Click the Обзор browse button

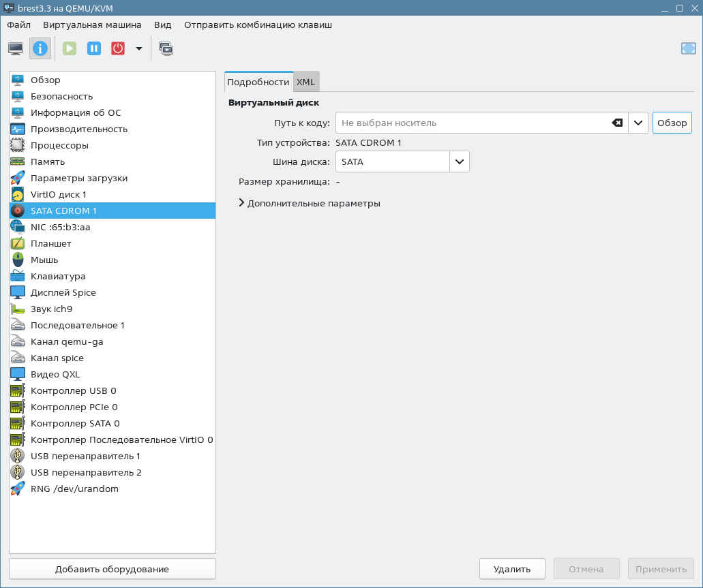click(672, 123)
